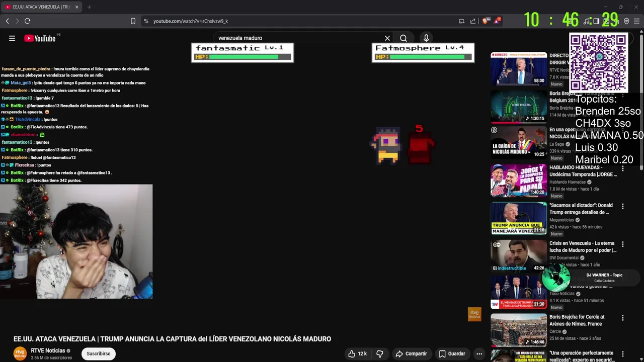
Task: Open more actions ellipsis beside Guardar
Action: tap(479, 354)
